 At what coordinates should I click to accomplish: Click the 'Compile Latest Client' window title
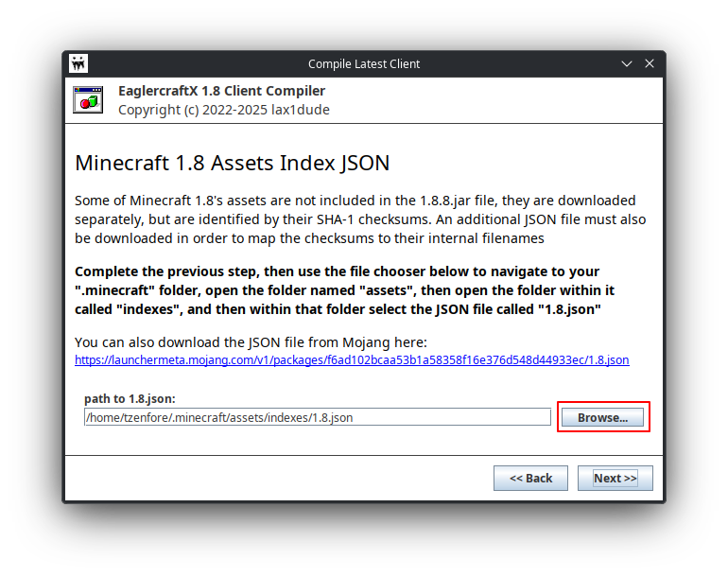pyautogui.click(x=364, y=63)
